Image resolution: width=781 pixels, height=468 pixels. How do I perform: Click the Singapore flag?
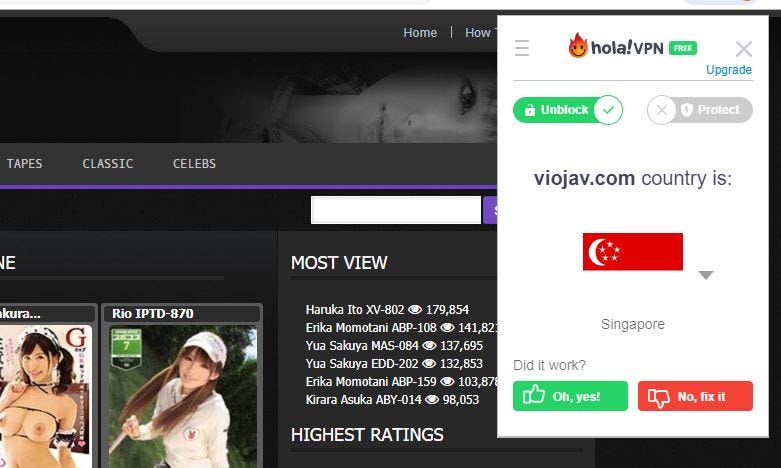[633, 251]
